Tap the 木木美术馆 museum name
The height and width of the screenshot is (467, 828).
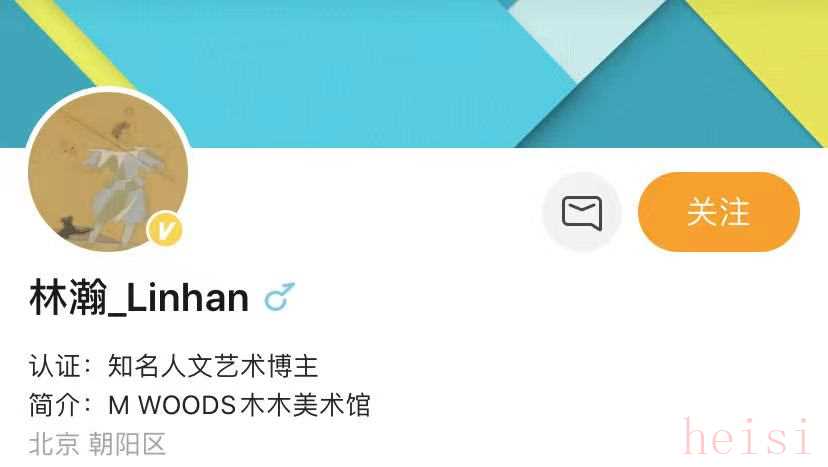(305, 405)
